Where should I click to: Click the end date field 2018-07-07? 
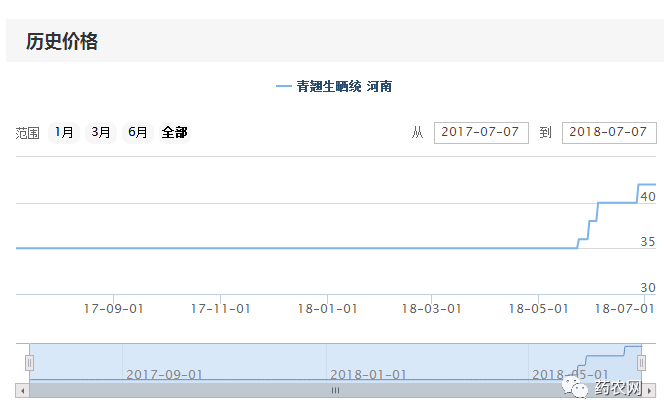(609, 133)
